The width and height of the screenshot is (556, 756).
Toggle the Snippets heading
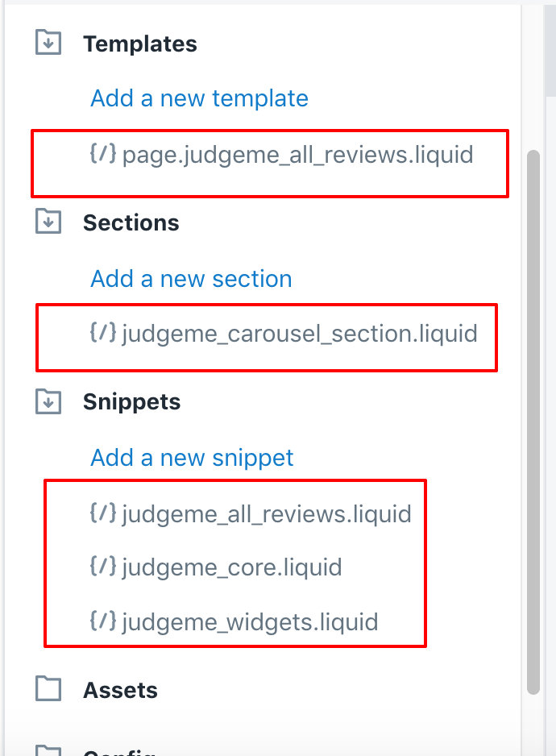click(x=131, y=402)
